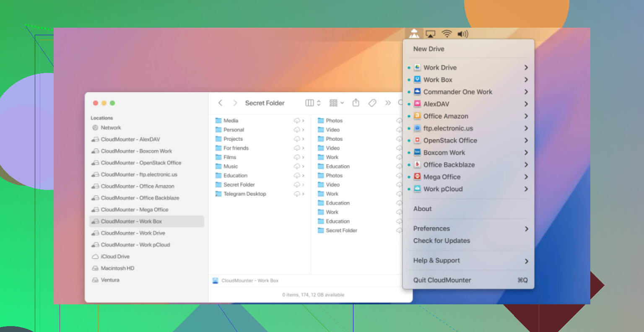The height and width of the screenshot is (332, 644).
Task: Select Quit CloudMounter
Action: point(442,280)
